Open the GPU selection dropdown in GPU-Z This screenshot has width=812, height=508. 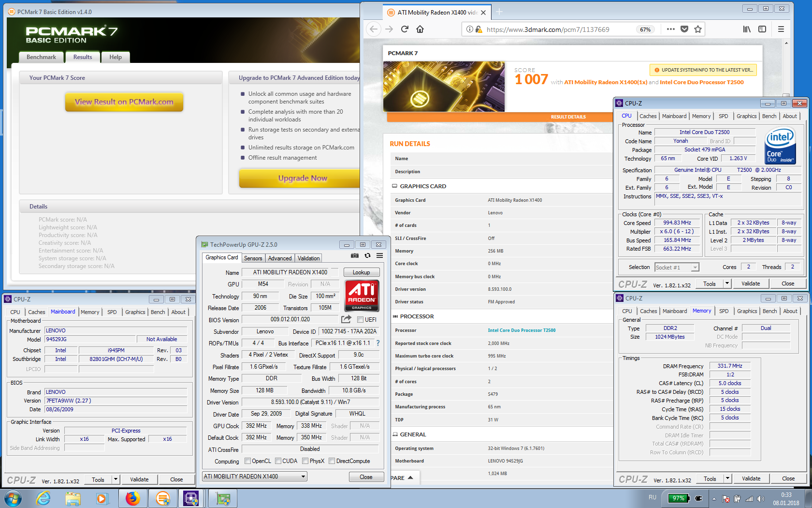254,477
